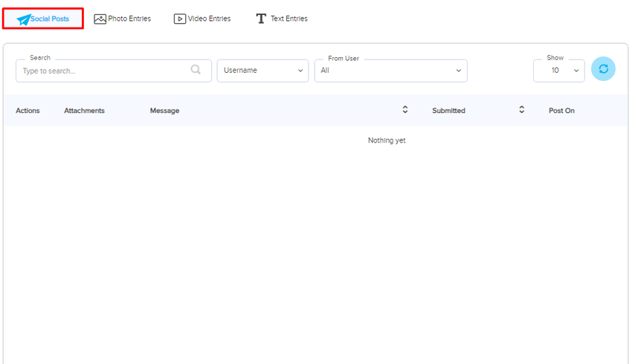Click the Attachments column header
The height and width of the screenshot is (364, 632).
coord(84,111)
